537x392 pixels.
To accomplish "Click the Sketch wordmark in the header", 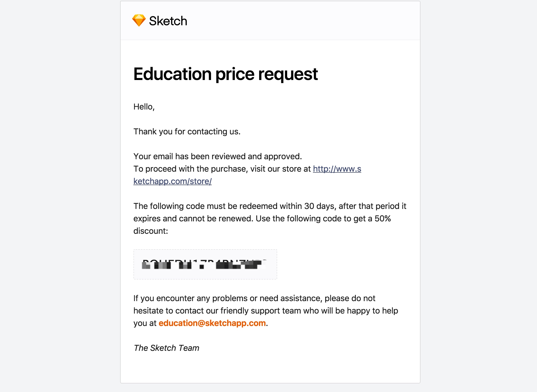I will pyautogui.click(x=168, y=21).
